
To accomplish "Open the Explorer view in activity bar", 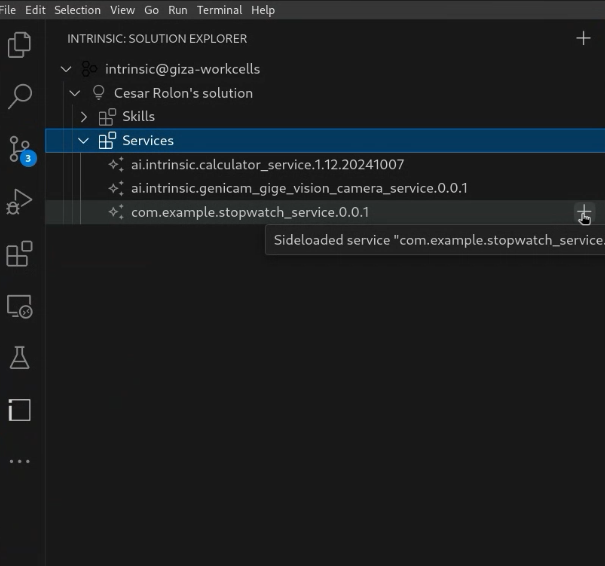I will [x=19, y=45].
